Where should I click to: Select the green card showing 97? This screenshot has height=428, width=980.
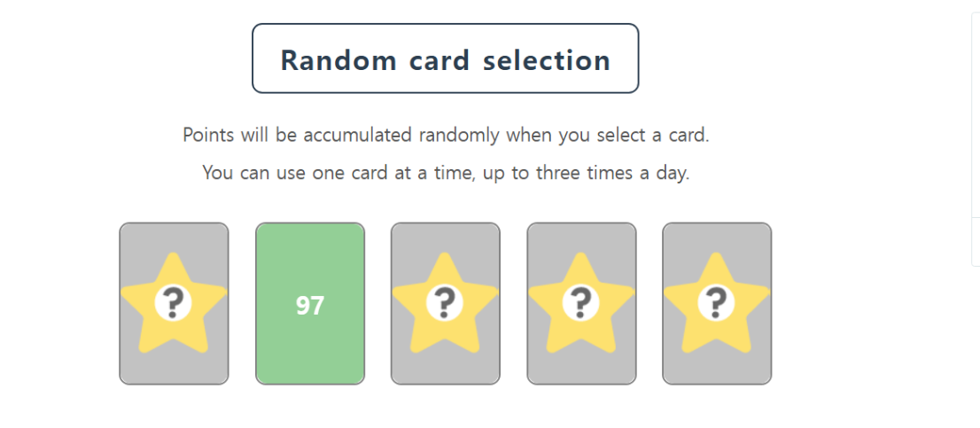point(310,304)
